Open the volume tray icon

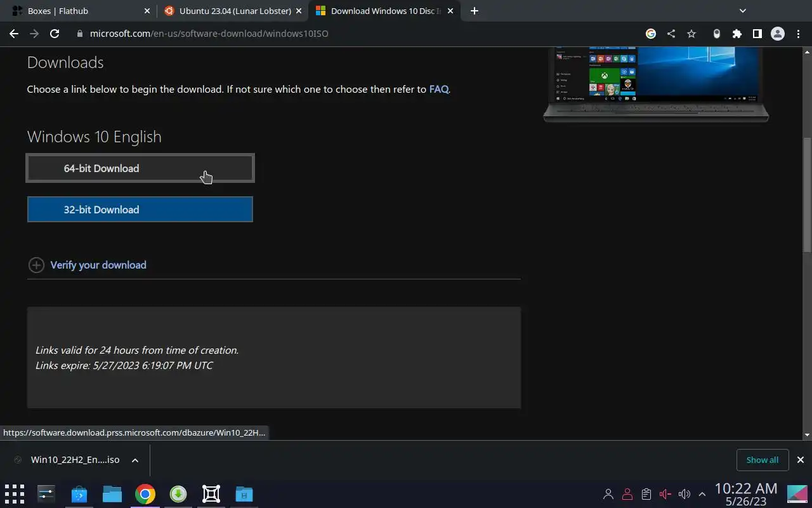point(684,494)
